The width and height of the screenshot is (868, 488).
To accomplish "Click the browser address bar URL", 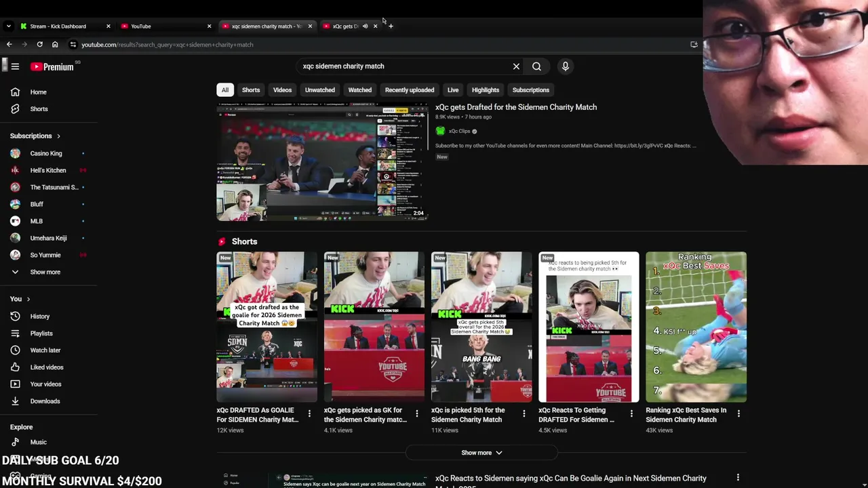I will click(167, 45).
